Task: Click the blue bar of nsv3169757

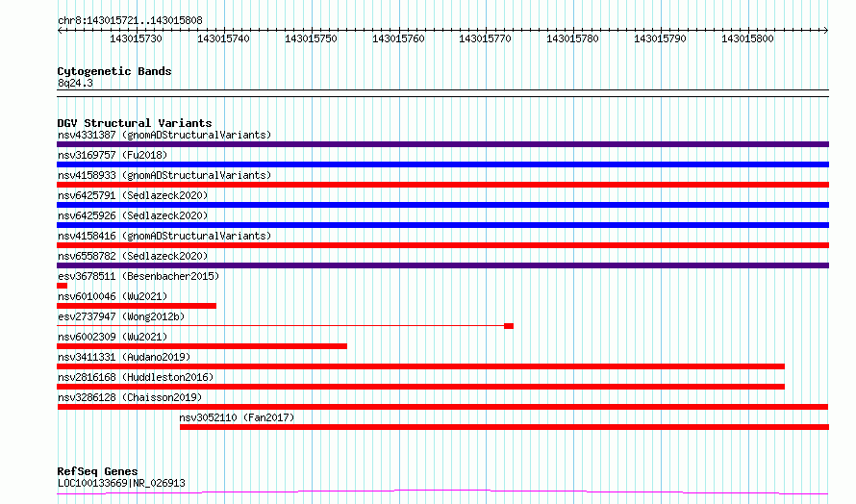Action: [442, 164]
